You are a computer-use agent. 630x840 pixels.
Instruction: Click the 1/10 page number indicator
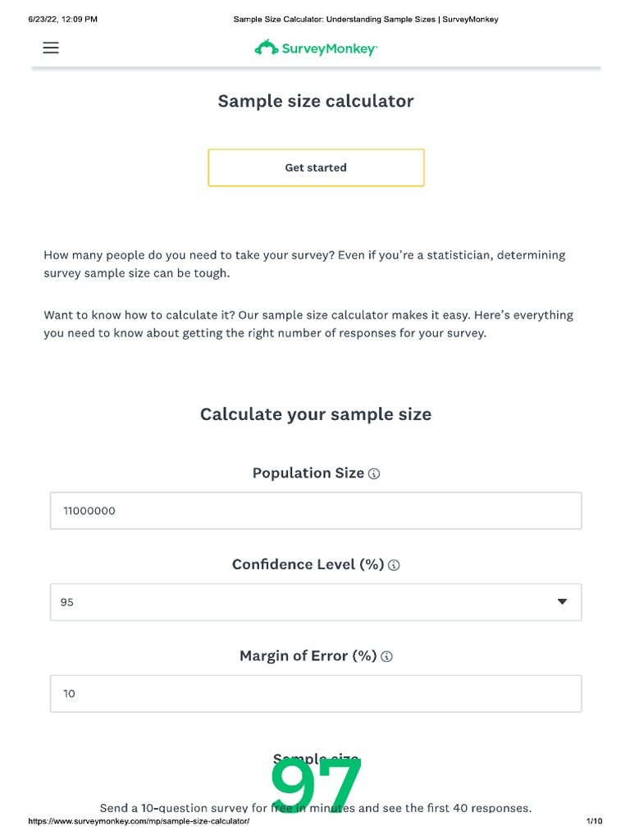(x=594, y=821)
